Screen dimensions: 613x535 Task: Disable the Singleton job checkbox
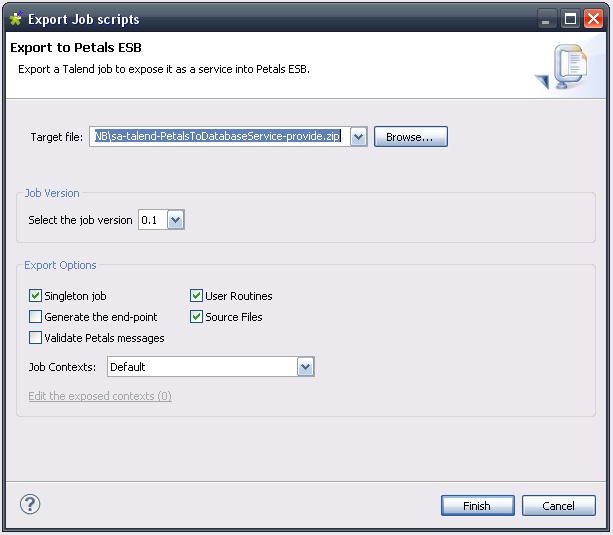[36, 296]
